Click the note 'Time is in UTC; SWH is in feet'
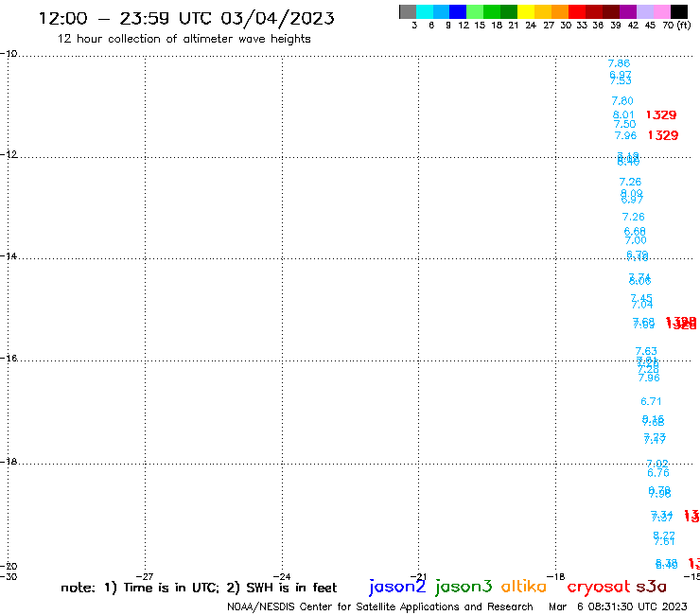Viewport: 700px width, 615px height. (x=199, y=588)
